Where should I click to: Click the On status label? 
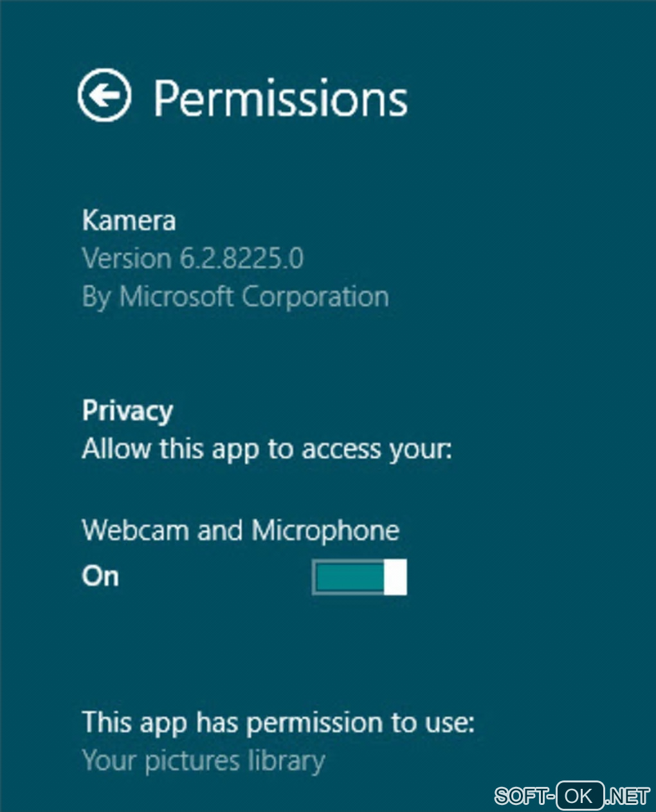point(100,576)
